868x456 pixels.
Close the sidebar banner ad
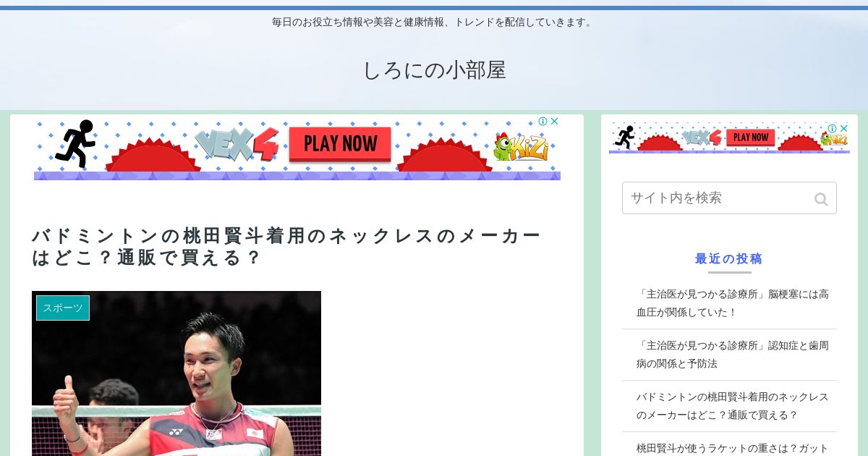point(843,128)
